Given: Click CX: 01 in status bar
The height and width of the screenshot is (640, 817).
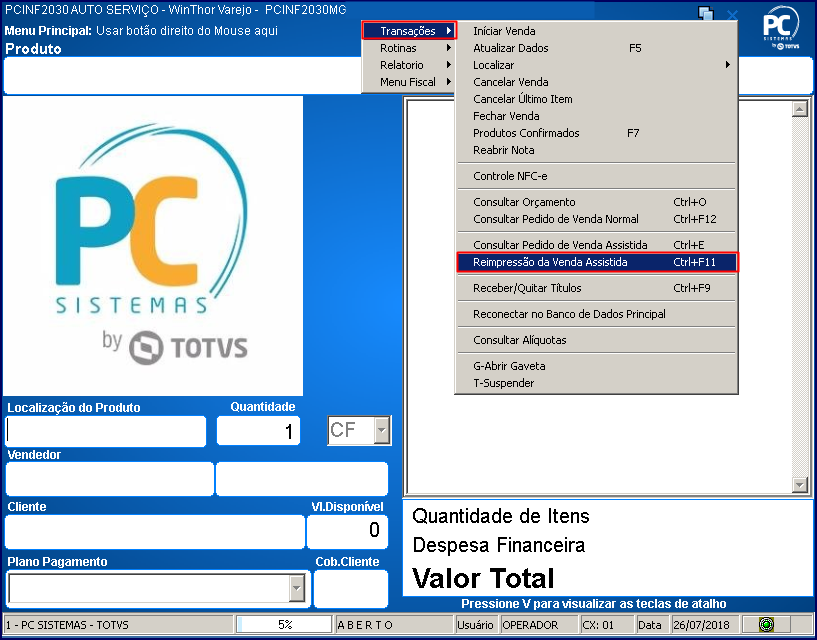Looking at the screenshot, I should (x=599, y=625).
